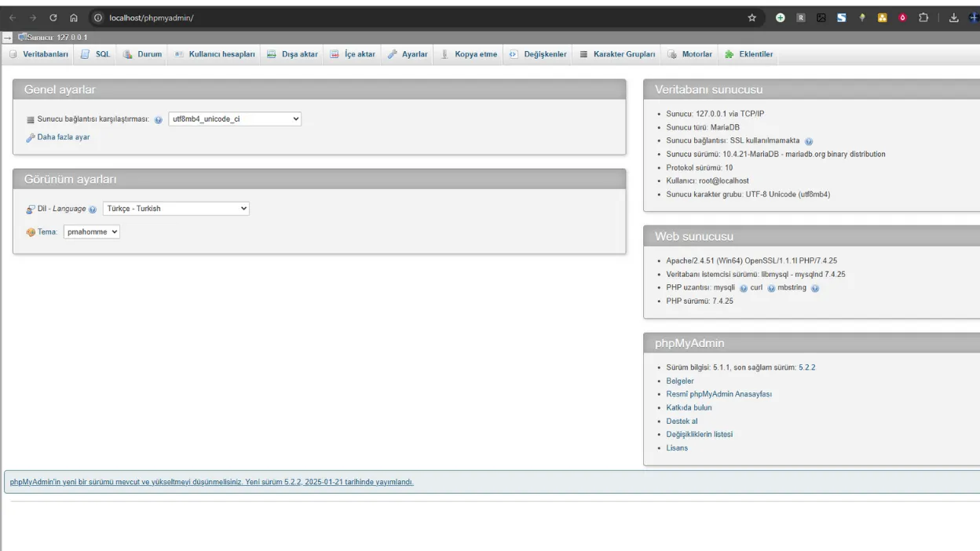Open the Belgeler documentation link
This screenshot has width=980, height=551.
(x=679, y=381)
